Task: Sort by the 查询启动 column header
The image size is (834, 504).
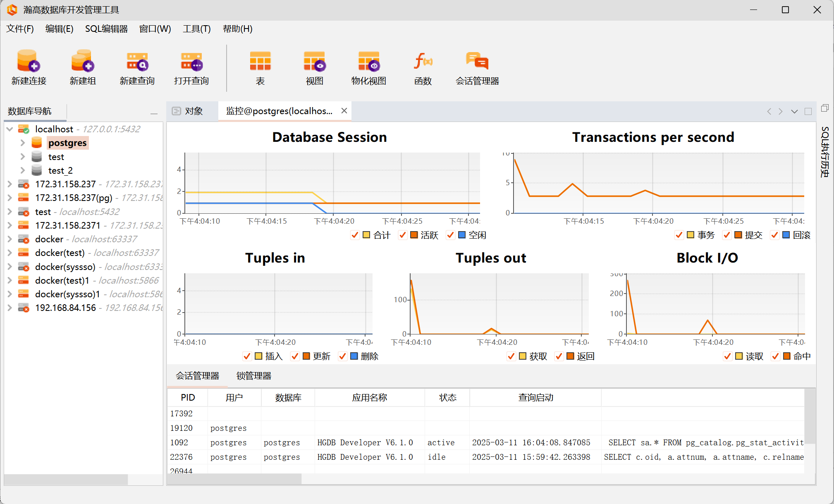Action: coord(535,397)
